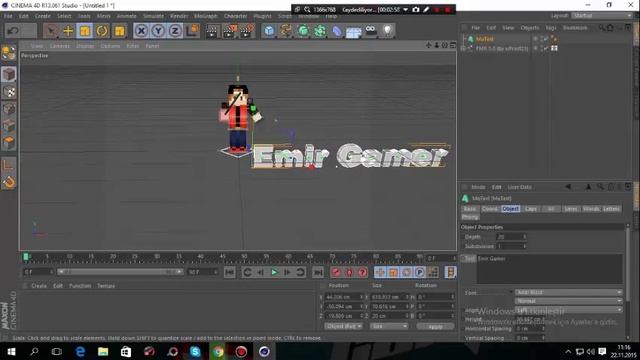Open the Character menu
Screen dimensions: 640x360
click(236, 16)
